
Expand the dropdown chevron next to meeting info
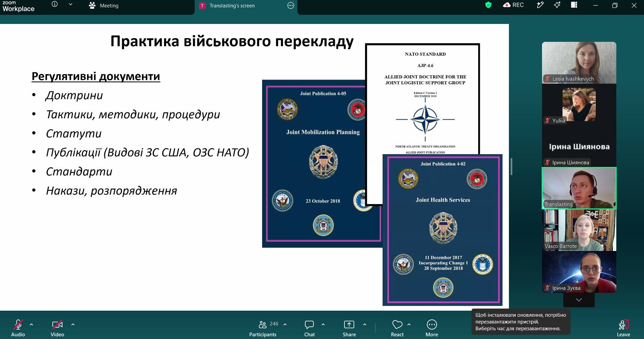point(70,4)
